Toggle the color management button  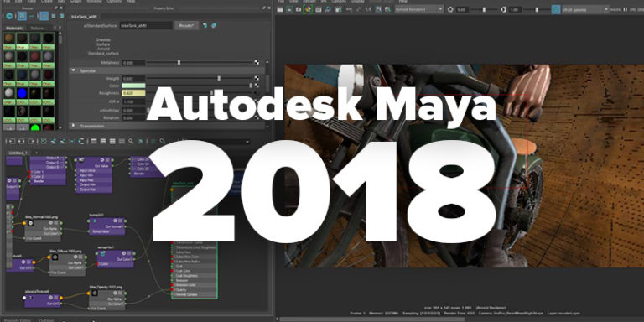556,9
